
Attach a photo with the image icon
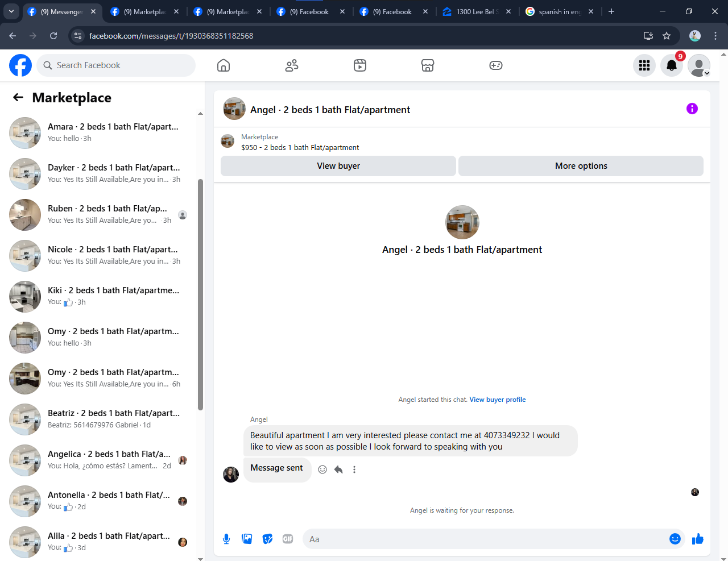pyautogui.click(x=247, y=539)
